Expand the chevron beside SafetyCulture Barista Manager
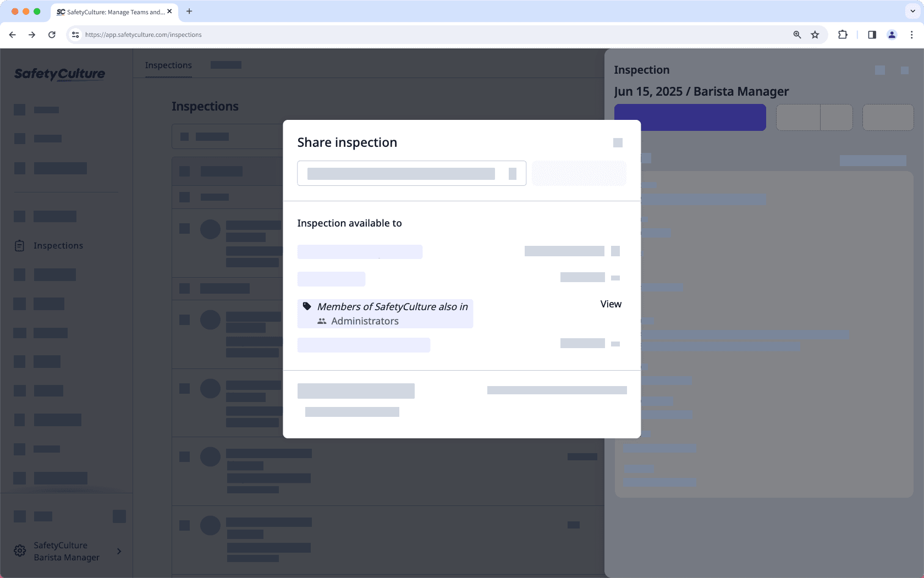 click(x=119, y=551)
